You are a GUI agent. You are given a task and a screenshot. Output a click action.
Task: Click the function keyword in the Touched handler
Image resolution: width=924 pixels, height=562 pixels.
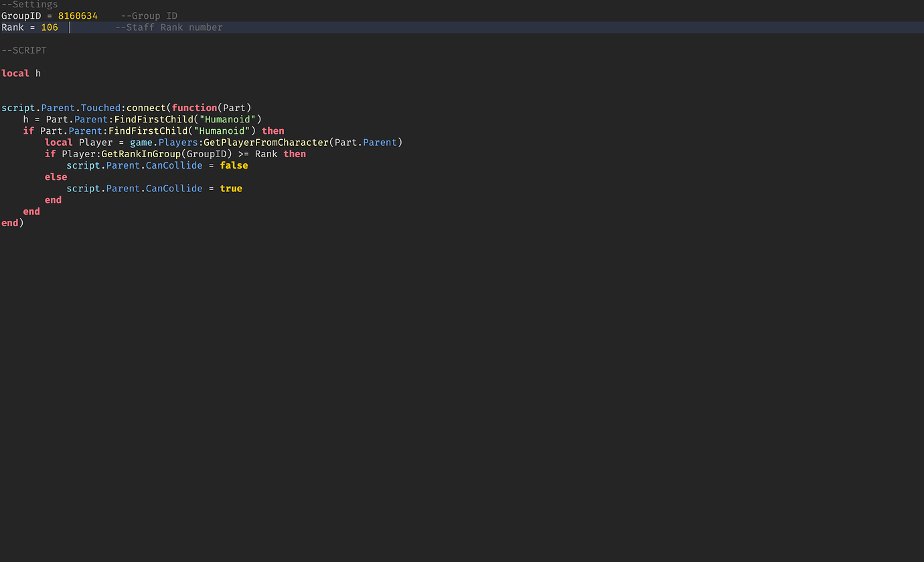194,107
